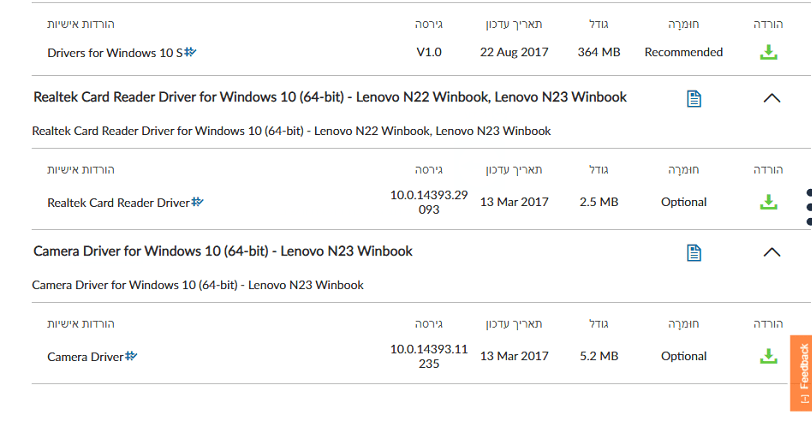The width and height of the screenshot is (812, 446).
Task: Click checksum icon beside Drivers for Windows 10 S
Action: click(x=190, y=51)
